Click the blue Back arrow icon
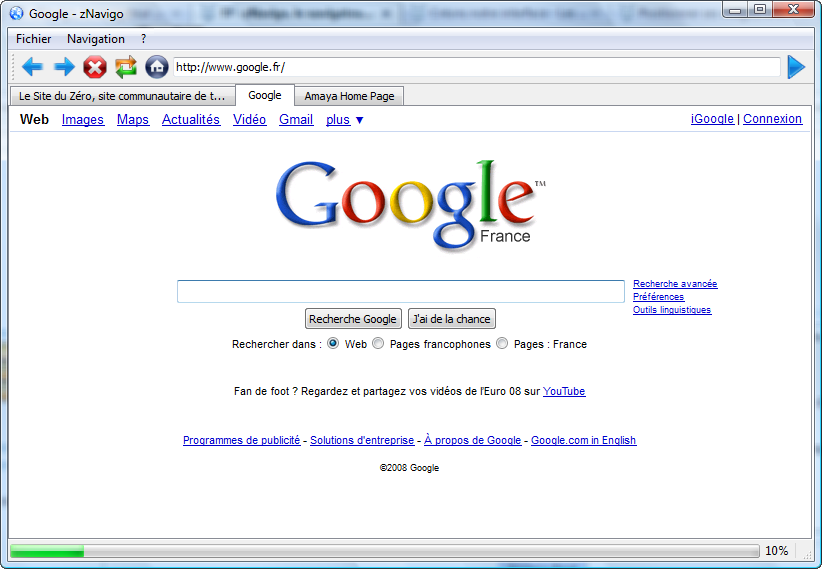Viewport: 822px width, 569px height. 33,67
